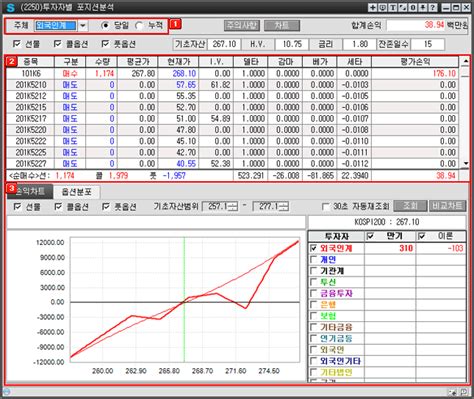Switch to the 옵션분포 tab
This screenshot has height=399, width=474.
click(x=77, y=191)
